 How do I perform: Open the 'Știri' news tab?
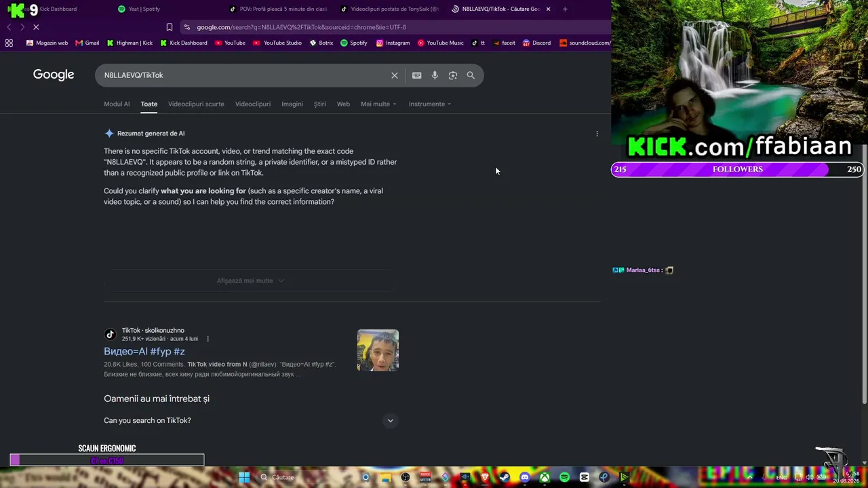pos(320,104)
